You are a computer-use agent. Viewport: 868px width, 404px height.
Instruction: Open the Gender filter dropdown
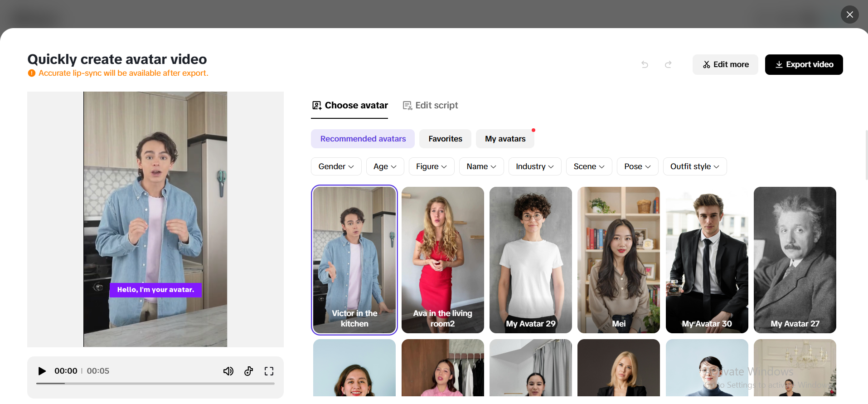pyautogui.click(x=336, y=166)
